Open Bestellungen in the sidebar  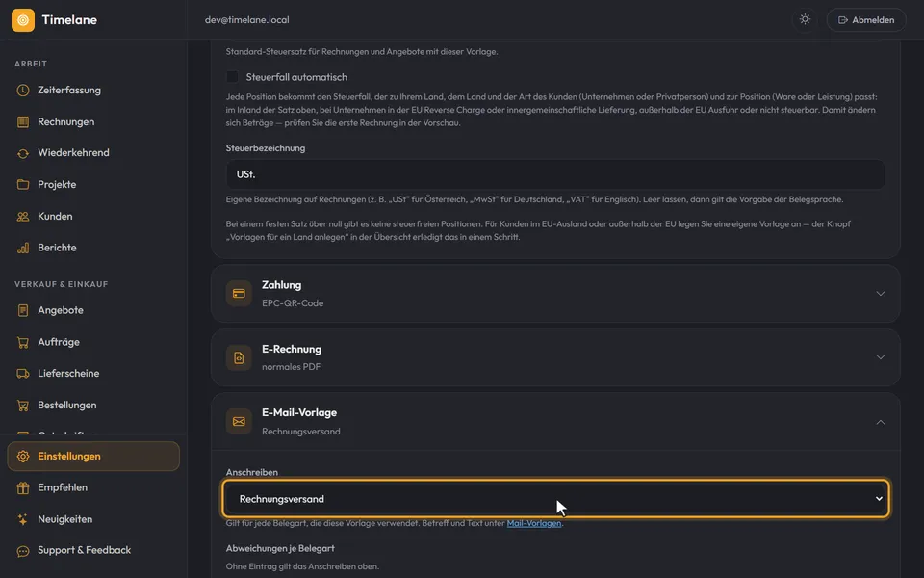point(93,406)
